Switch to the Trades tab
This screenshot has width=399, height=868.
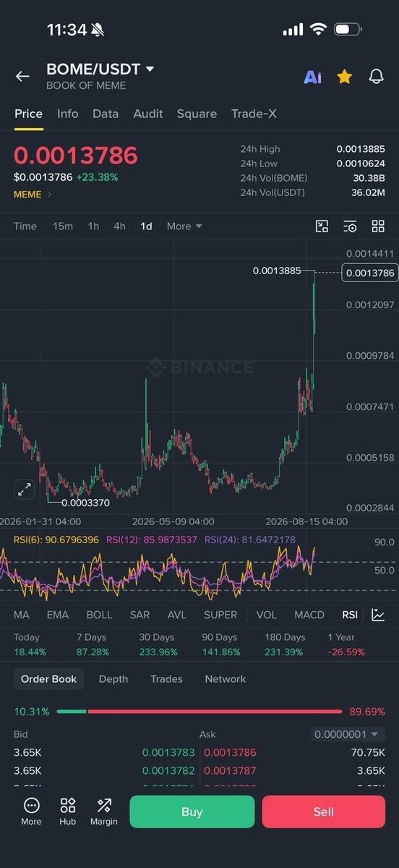[166, 679]
